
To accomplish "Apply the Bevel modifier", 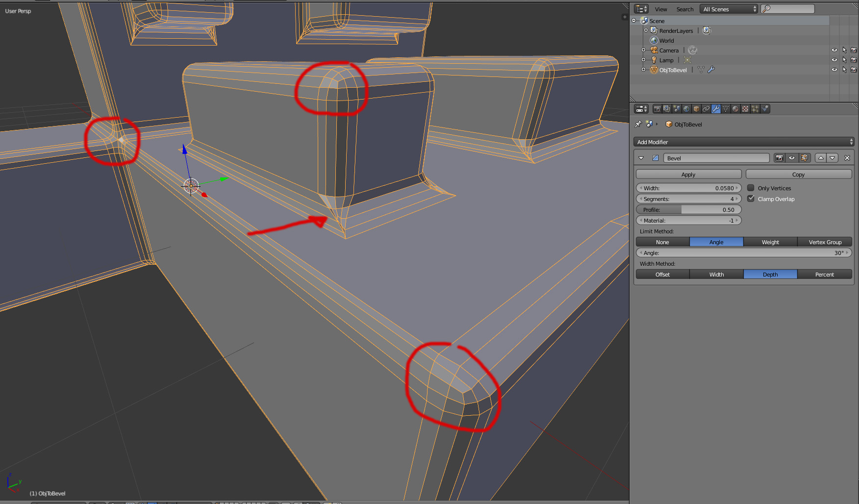I will click(688, 174).
